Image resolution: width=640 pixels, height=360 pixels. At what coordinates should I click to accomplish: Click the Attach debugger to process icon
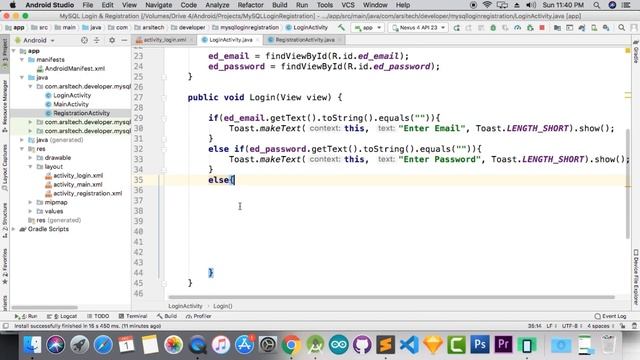[x=530, y=28]
